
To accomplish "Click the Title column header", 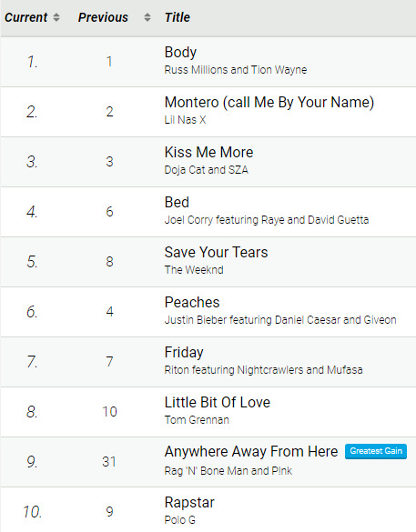I will [178, 17].
